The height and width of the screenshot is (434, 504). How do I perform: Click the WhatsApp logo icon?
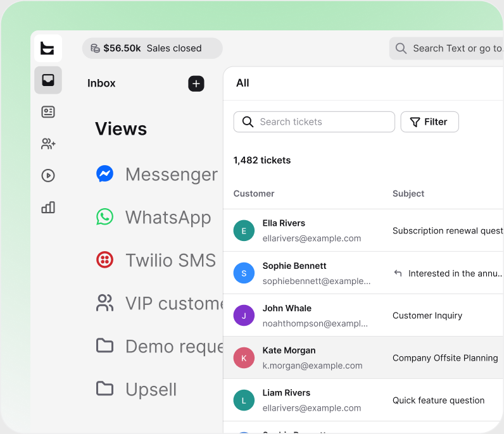(x=104, y=217)
